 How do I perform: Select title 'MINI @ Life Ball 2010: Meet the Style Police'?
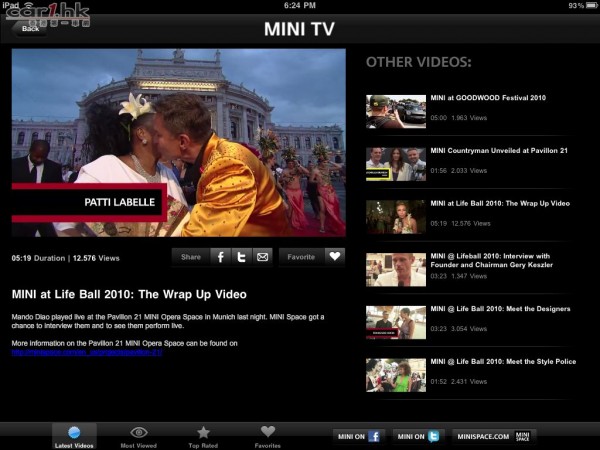coord(503,362)
